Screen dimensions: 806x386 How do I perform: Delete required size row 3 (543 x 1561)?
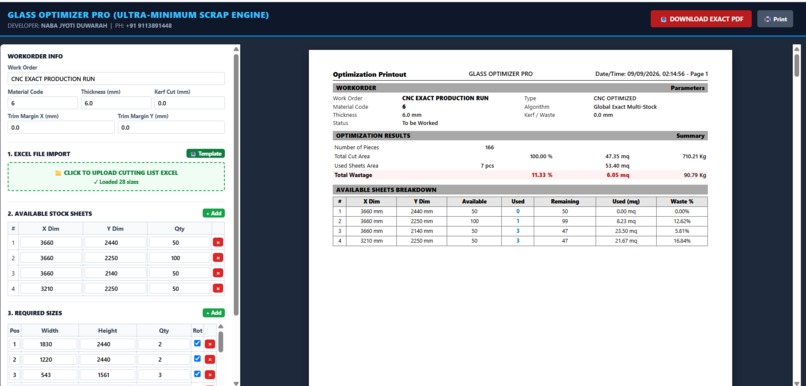click(x=210, y=375)
